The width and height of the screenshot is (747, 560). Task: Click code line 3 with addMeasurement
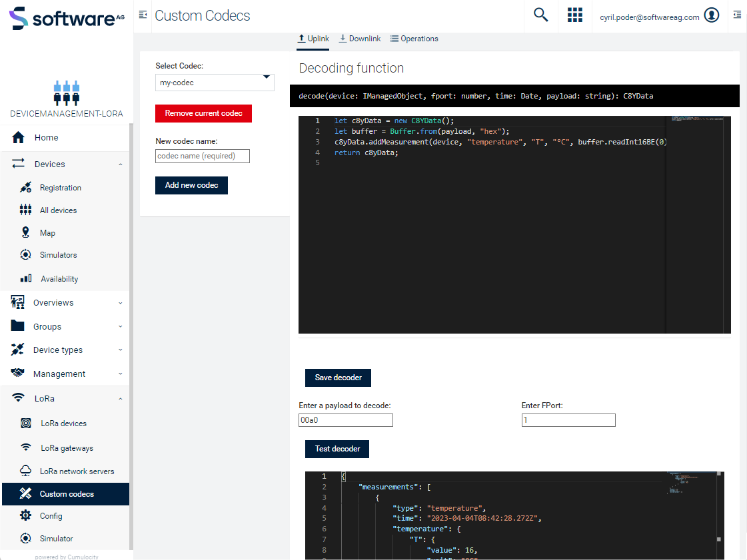pyautogui.click(x=500, y=142)
